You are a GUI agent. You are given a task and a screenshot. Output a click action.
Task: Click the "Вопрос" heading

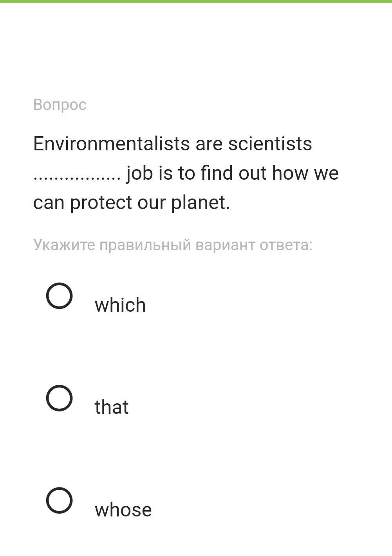[60, 105]
